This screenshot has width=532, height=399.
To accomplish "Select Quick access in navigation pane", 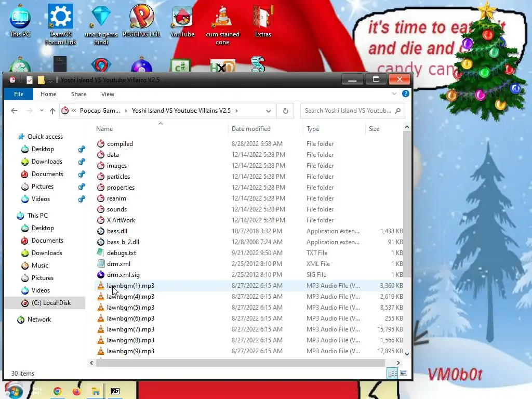I will coord(45,137).
